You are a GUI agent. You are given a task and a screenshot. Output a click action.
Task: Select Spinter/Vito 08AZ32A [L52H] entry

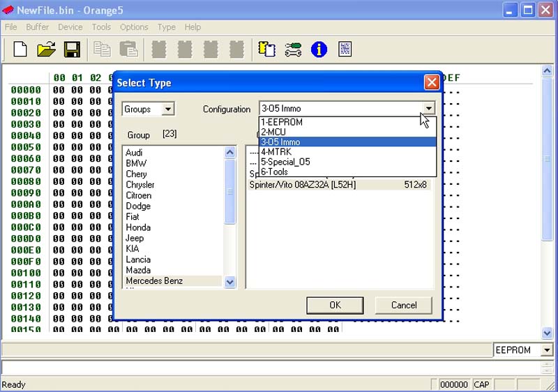(x=339, y=185)
